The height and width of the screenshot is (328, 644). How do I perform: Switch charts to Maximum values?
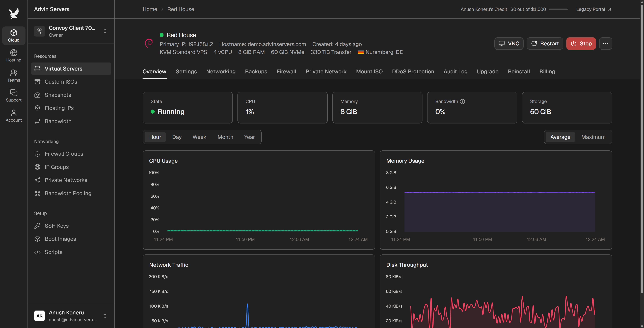593,137
